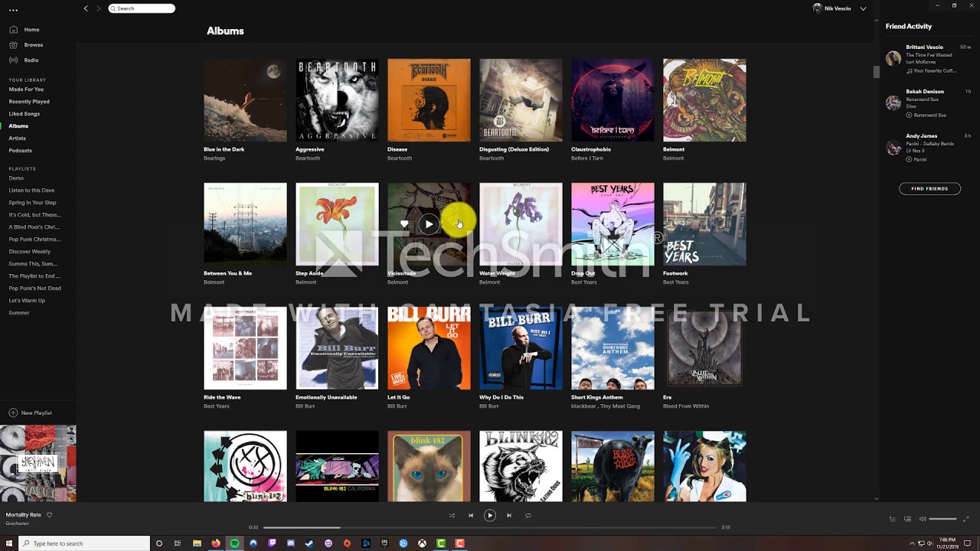The height and width of the screenshot is (551, 980).
Task: Toggle repeat mode
Action: (x=528, y=516)
